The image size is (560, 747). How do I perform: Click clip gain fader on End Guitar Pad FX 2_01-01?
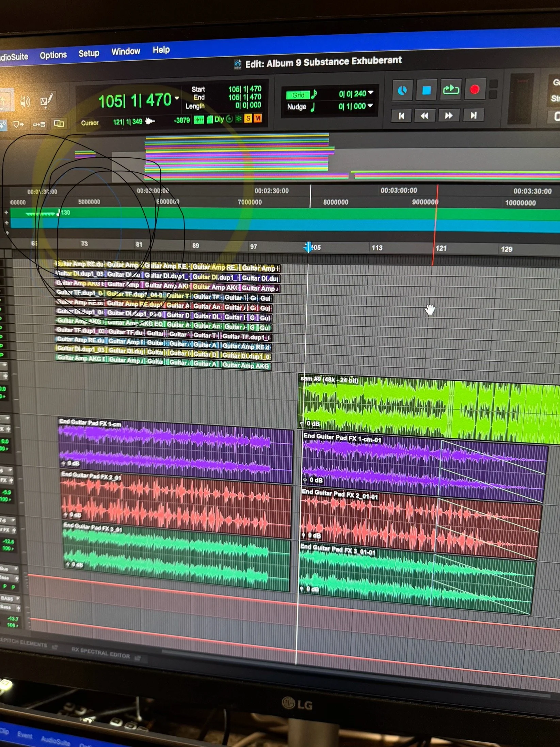pos(303,535)
